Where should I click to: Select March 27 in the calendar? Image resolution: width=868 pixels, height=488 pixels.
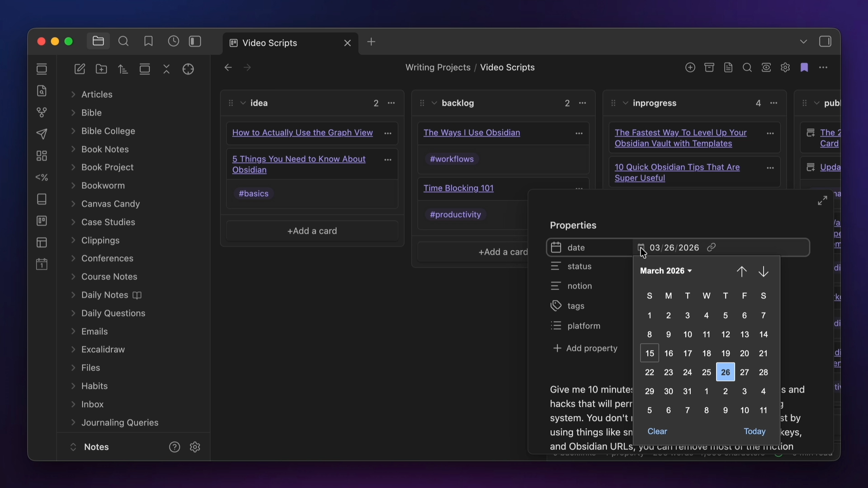point(745,373)
